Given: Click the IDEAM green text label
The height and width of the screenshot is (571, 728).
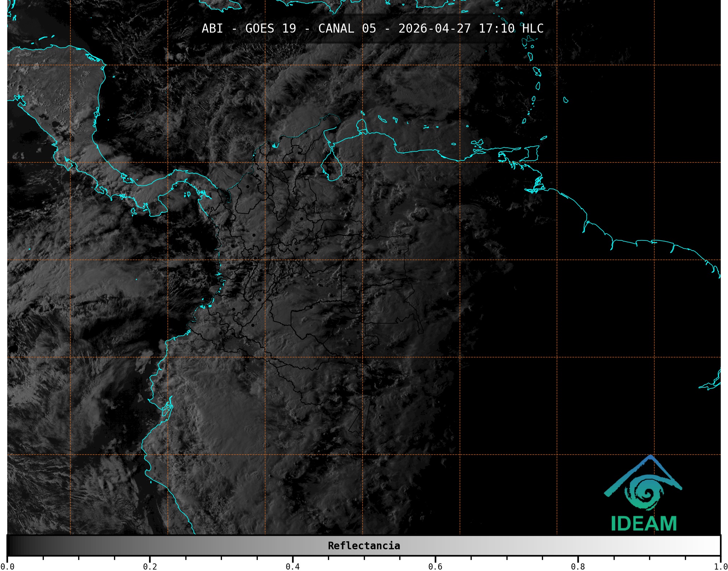Looking at the screenshot, I should pyautogui.click(x=644, y=524).
